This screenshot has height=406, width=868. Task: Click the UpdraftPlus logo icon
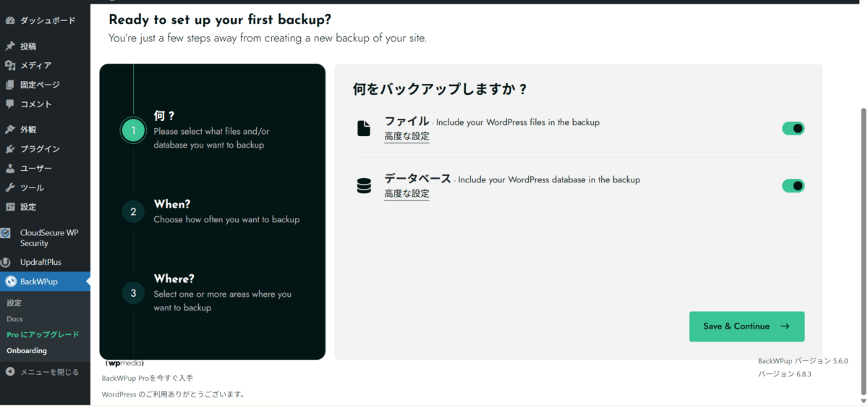(6, 262)
